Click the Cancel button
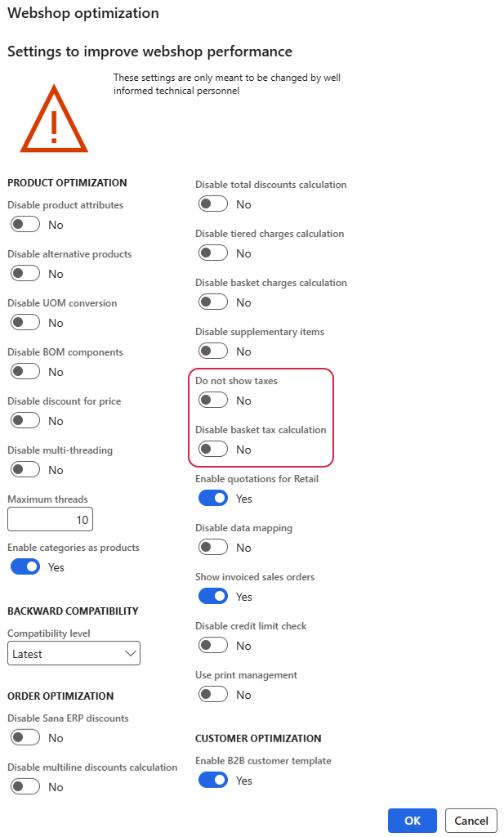Viewport: 504px width, 837px height. [x=471, y=820]
